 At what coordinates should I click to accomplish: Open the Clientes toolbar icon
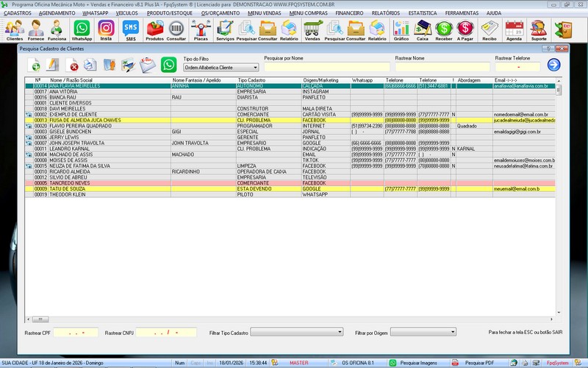click(x=14, y=29)
